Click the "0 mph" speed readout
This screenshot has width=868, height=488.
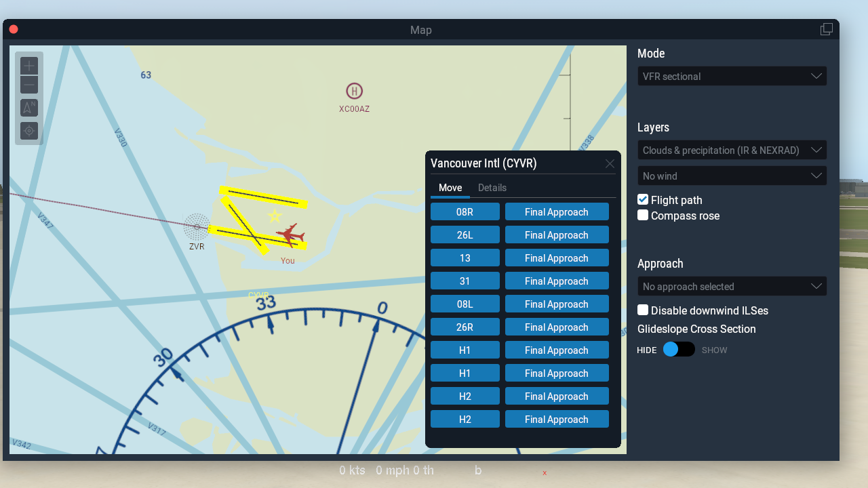(393, 470)
